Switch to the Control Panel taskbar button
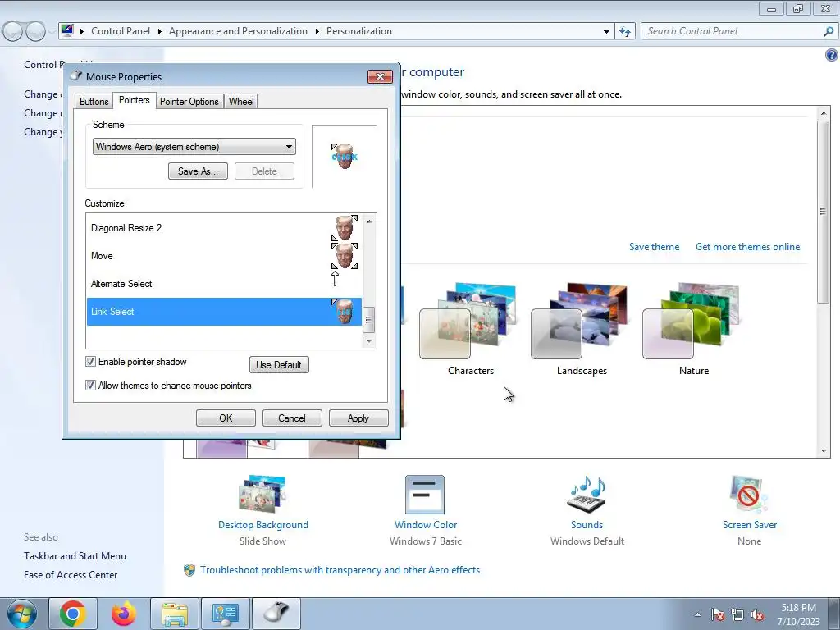Screen dimensions: 840x630 click(225, 614)
